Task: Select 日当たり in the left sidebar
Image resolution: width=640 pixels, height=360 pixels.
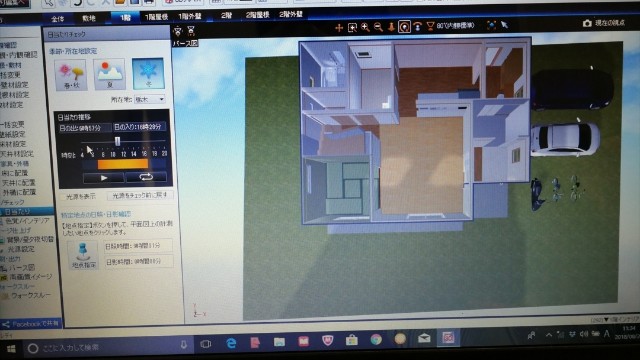Action: [27, 211]
